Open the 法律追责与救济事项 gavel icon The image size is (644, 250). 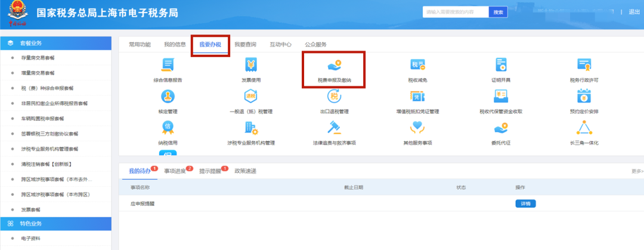click(334, 128)
